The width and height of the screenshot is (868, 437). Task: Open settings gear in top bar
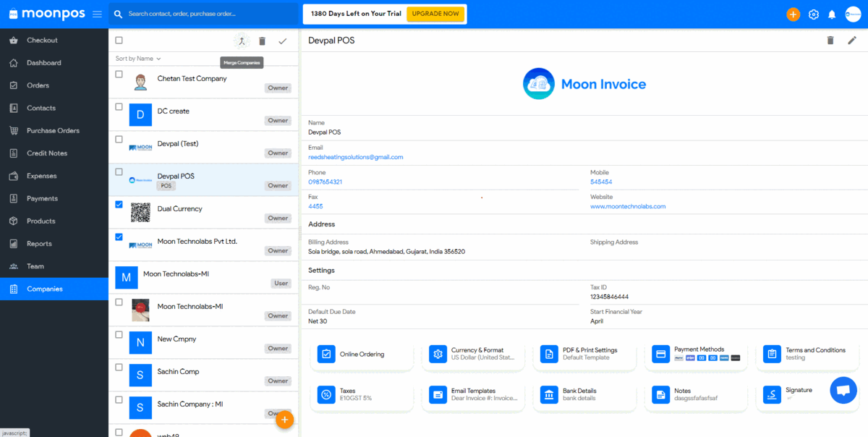coord(814,14)
